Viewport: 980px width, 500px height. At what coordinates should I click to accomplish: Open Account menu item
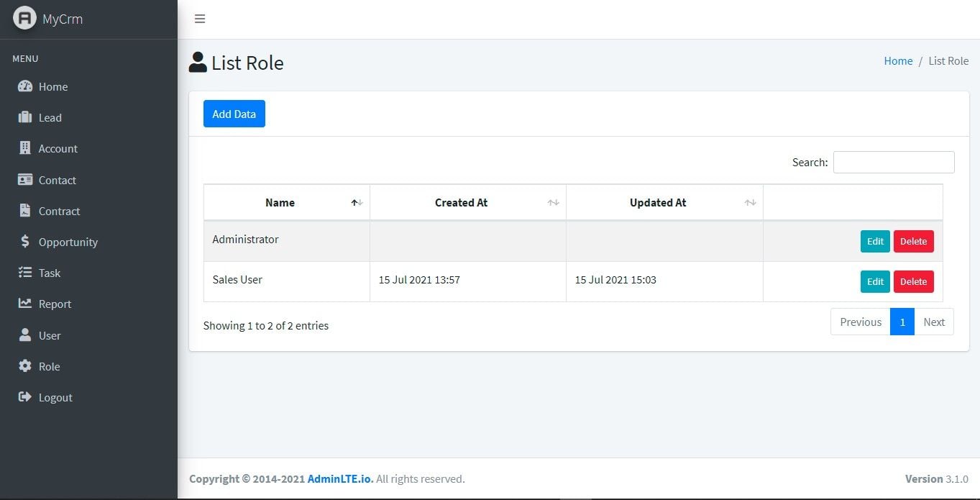[x=88, y=148]
